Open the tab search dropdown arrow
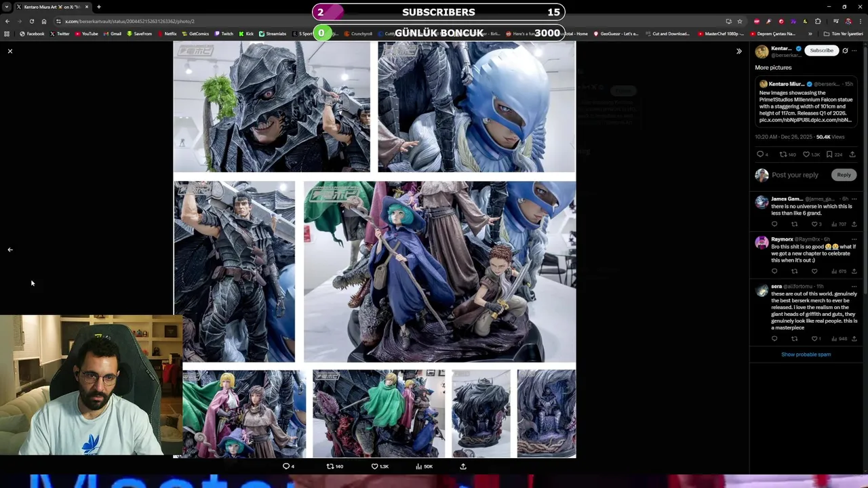This screenshot has width=868, height=488. coord(7,7)
